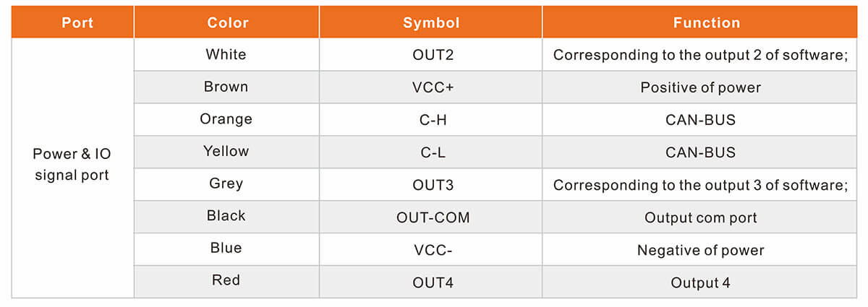Select the OUT-COM symbol cell

pos(433,217)
